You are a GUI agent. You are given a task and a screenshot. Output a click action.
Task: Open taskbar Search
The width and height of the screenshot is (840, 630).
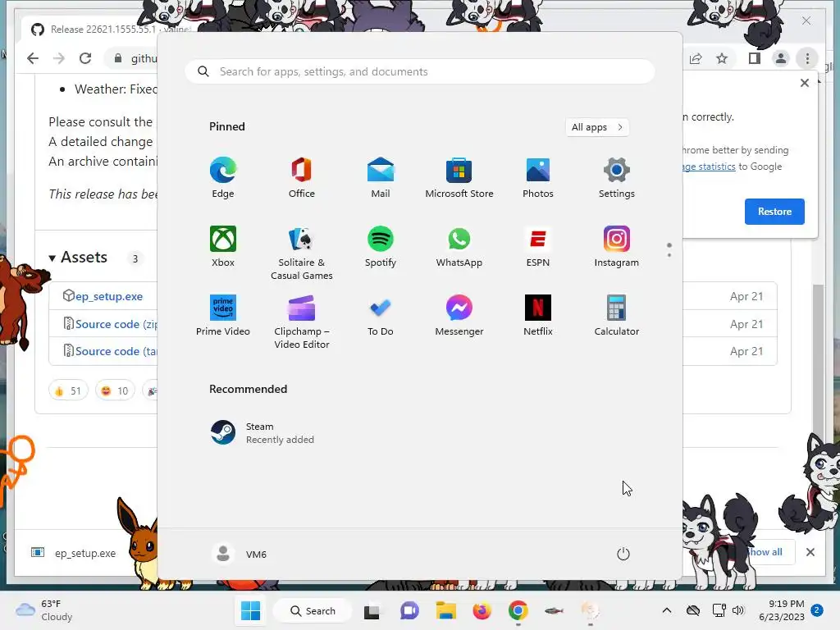[x=313, y=610]
